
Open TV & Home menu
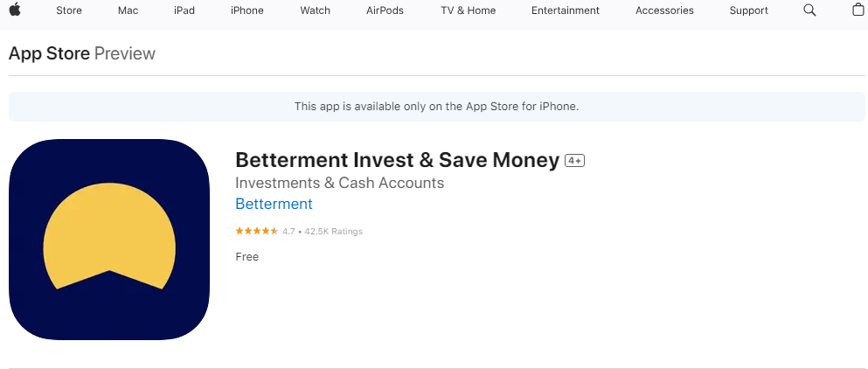pyautogui.click(x=469, y=10)
